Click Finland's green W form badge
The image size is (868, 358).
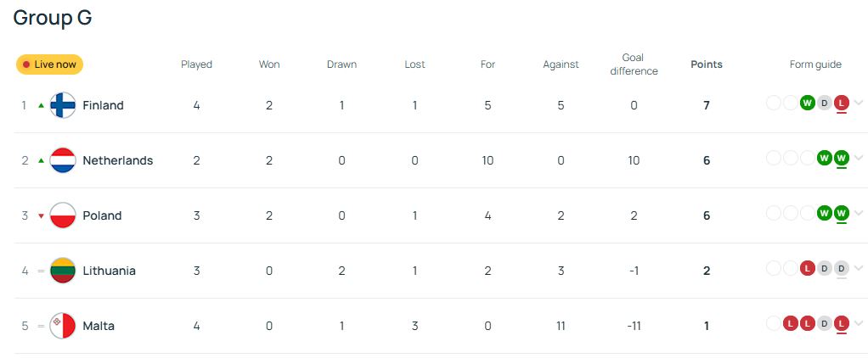coord(807,103)
